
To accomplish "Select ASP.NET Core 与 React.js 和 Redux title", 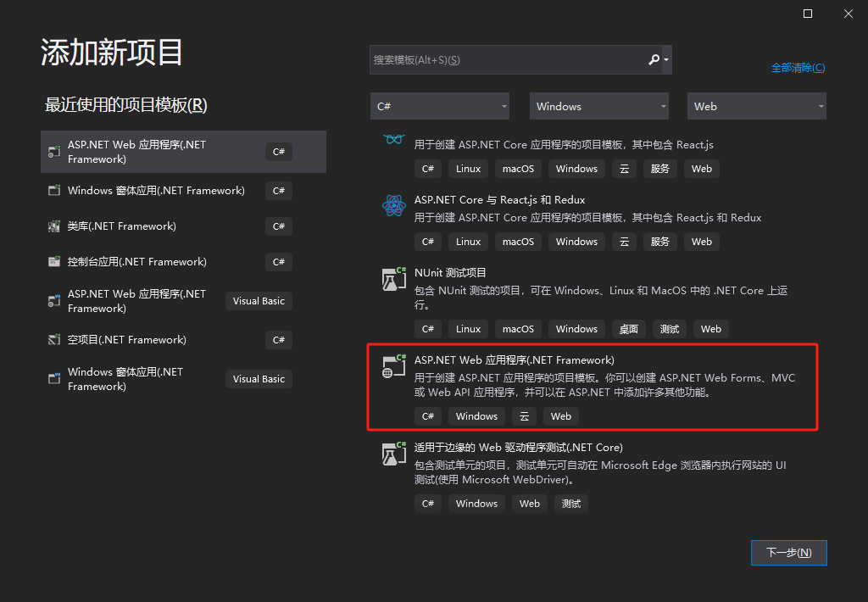I will (499, 200).
